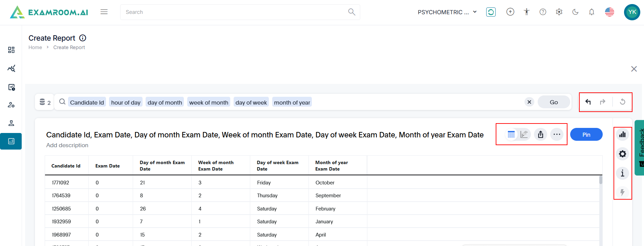The image size is (644, 246).
Task: Click the share answer icon
Action: 541,134
